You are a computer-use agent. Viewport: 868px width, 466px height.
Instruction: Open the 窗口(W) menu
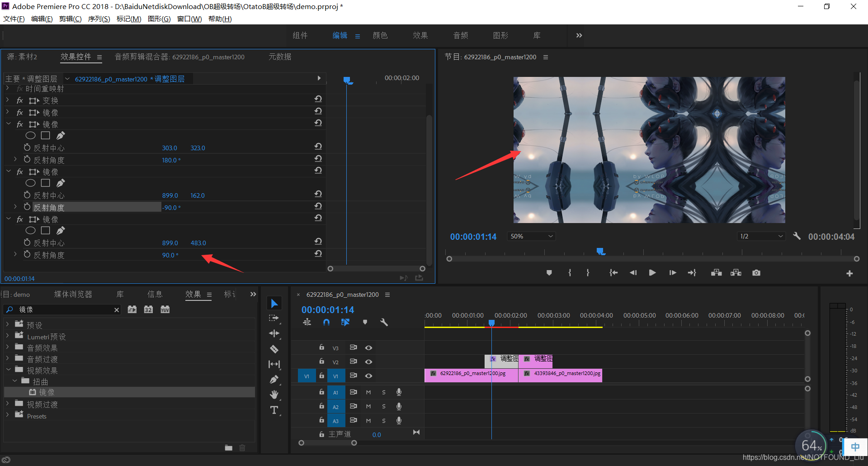click(x=189, y=19)
